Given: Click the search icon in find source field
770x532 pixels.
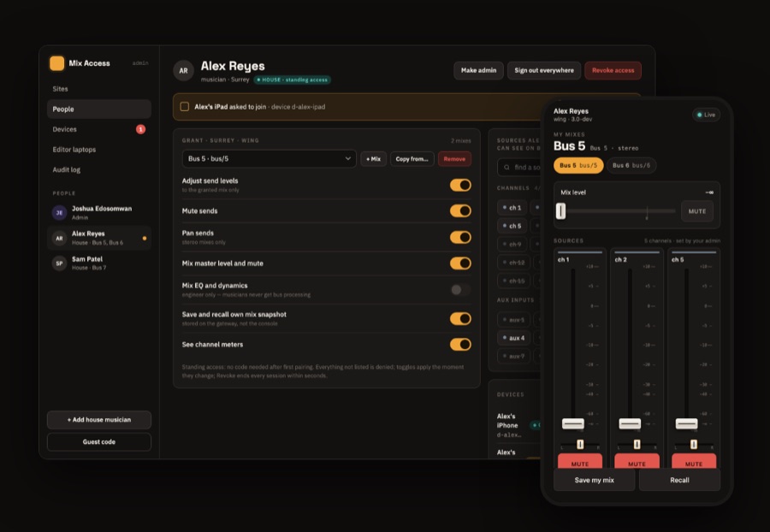Looking at the screenshot, I should 506,168.
